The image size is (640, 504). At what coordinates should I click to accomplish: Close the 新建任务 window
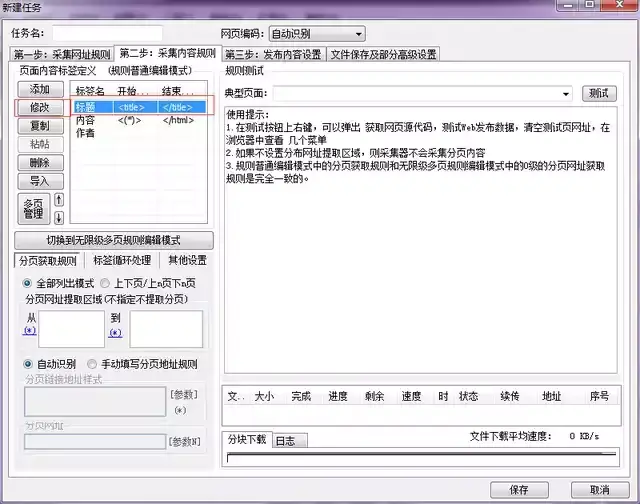[619, 5]
